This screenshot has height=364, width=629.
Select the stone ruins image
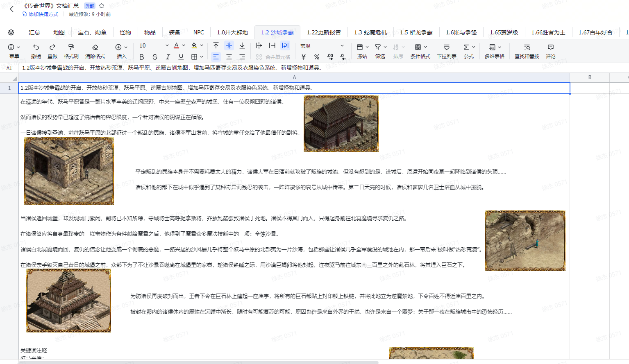(69, 171)
